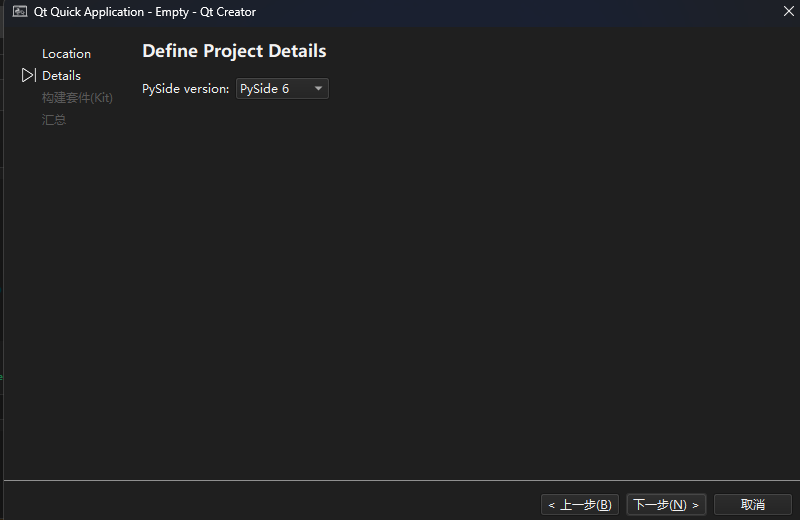Click the current-step arrow icon beside Details
The image size is (800, 520).
[x=29, y=76]
